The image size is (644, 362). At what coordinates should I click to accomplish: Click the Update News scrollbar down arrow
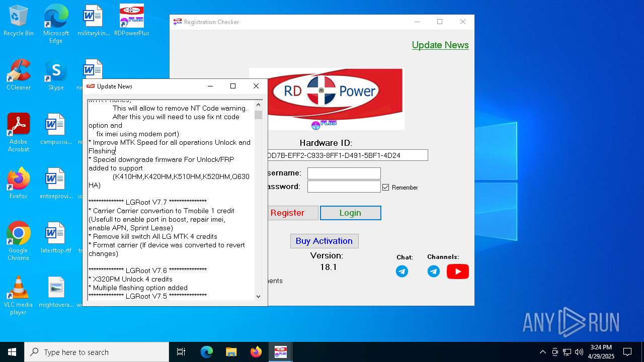tap(259, 297)
